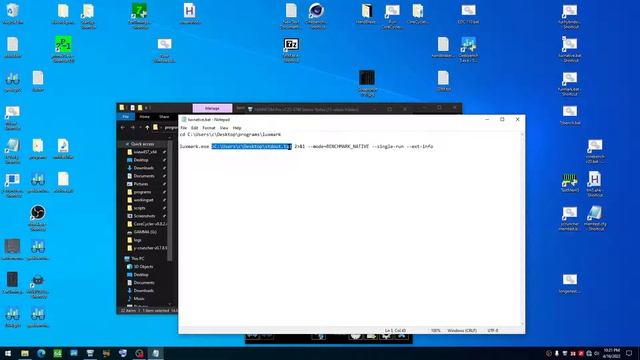The width and height of the screenshot is (640, 360).
Task: Select scripts folder in the navigation pane
Action: click(140, 208)
